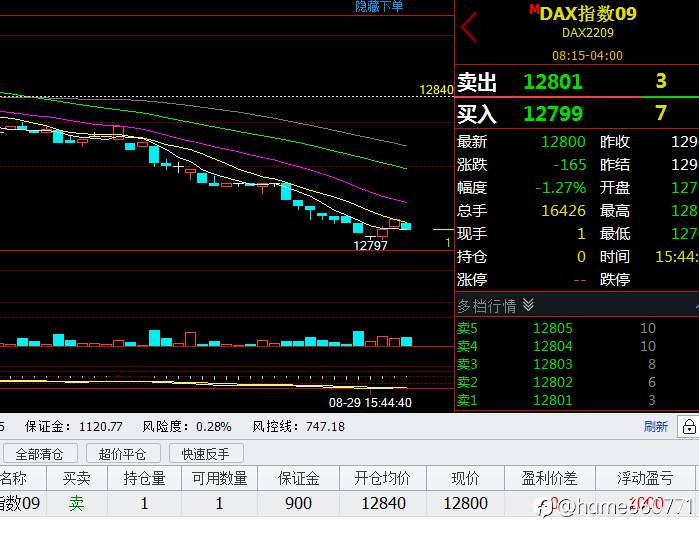This screenshot has height=541, width=699.
Task: Click the 买卖 column header
Action: [x=77, y=479]
